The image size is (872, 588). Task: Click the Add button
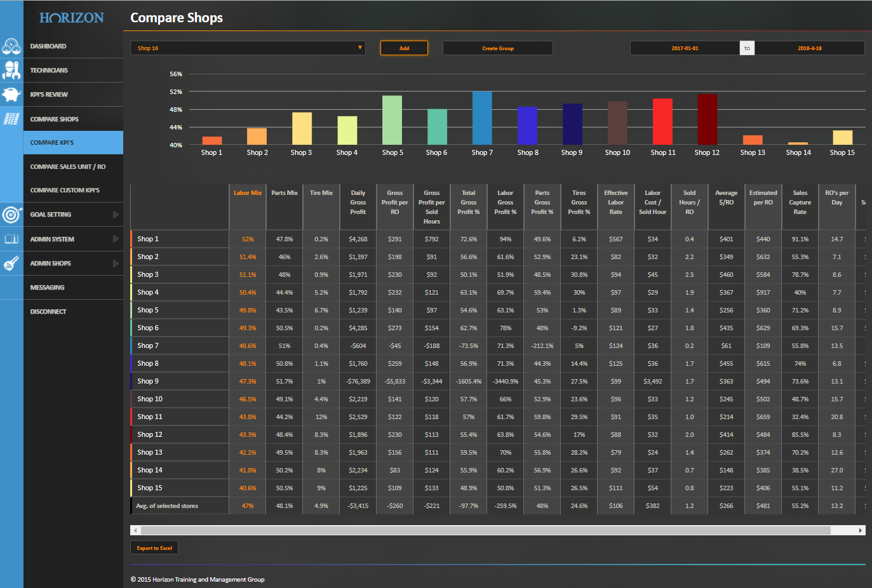(x=404, y=48)
